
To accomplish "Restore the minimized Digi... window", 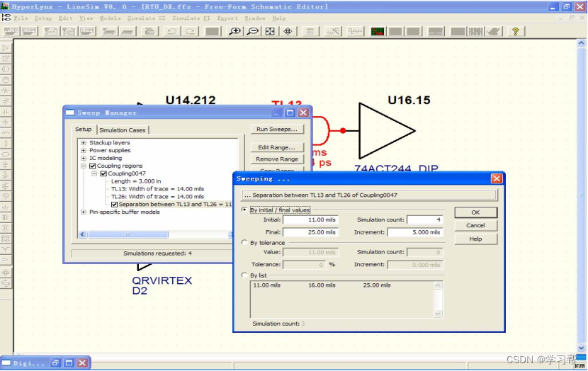I will [x=55, y=363].
